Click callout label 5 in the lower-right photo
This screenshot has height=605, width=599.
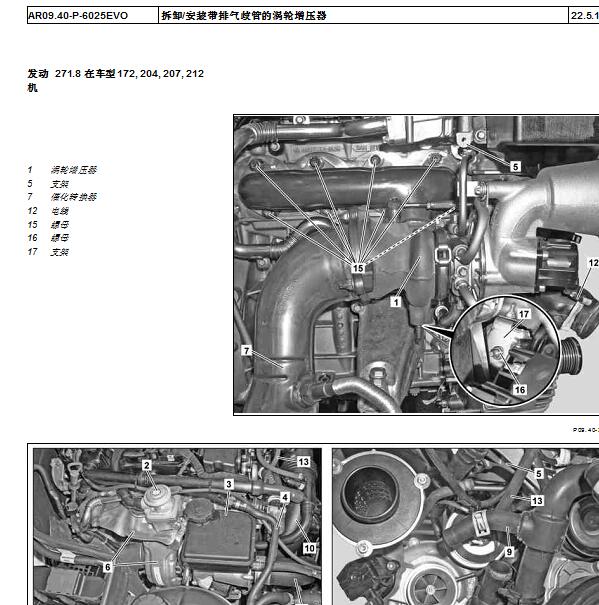(539, 473)
